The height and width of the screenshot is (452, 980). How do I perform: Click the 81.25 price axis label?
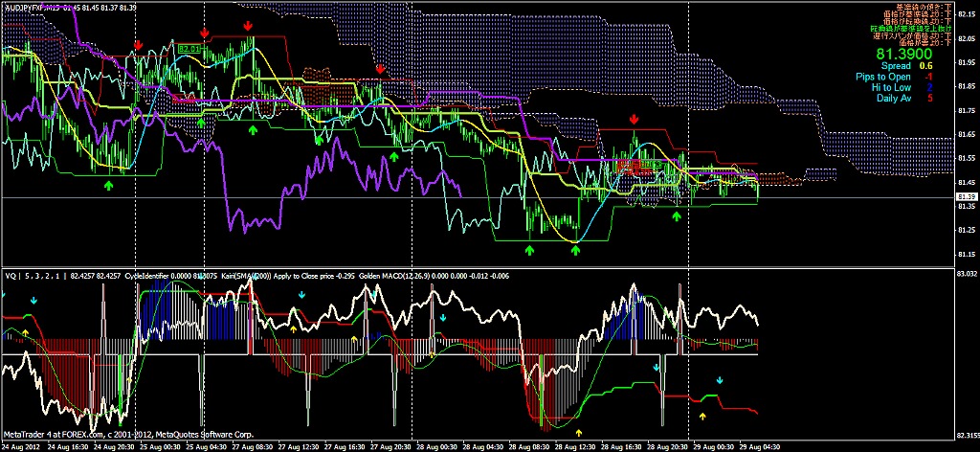pyautogui.click(x=967, y=230)
